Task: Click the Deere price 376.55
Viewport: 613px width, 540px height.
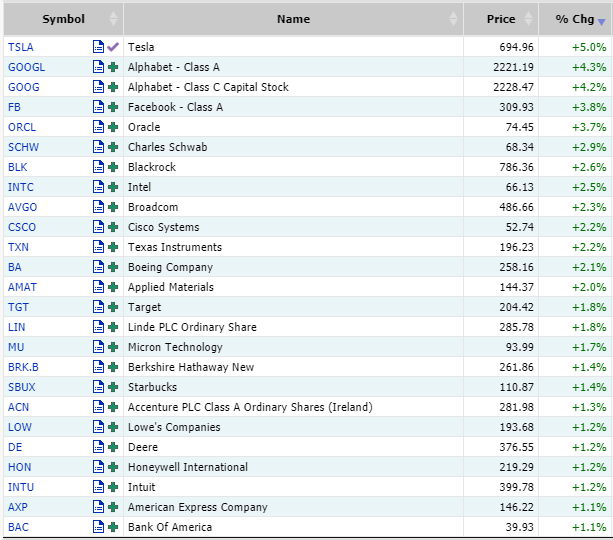Action: click(x=516, y=447)
